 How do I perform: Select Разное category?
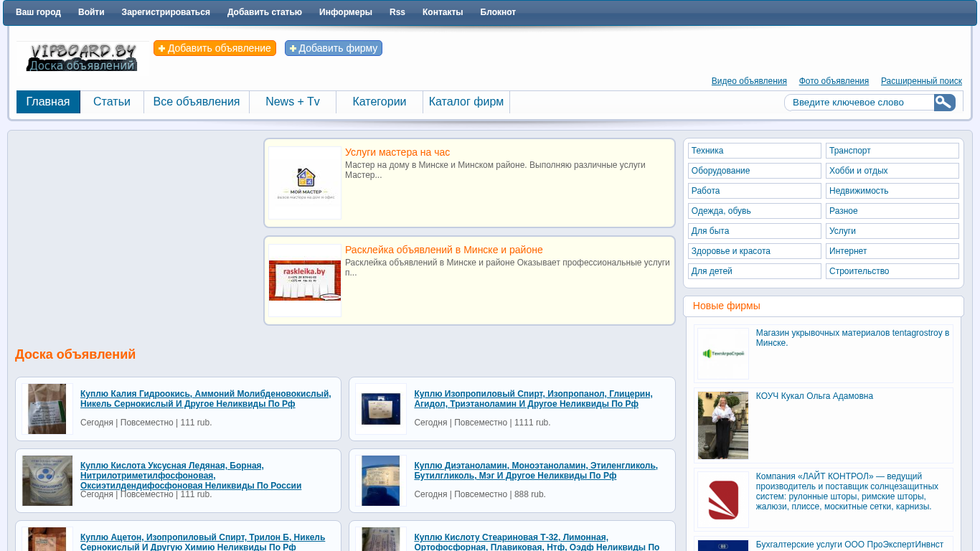point(892,211)
